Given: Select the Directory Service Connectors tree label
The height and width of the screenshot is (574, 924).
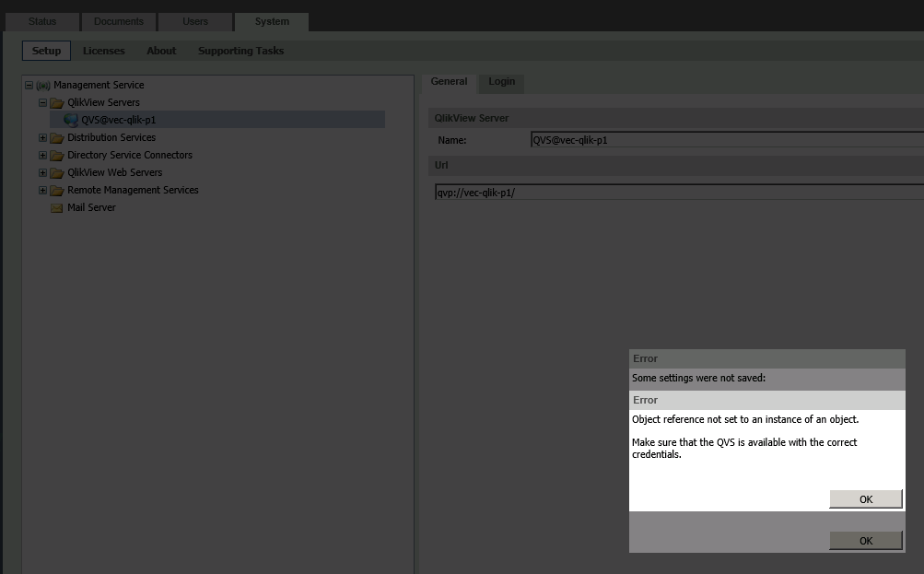Looking at the screenshot, I should tap(130, 155).
